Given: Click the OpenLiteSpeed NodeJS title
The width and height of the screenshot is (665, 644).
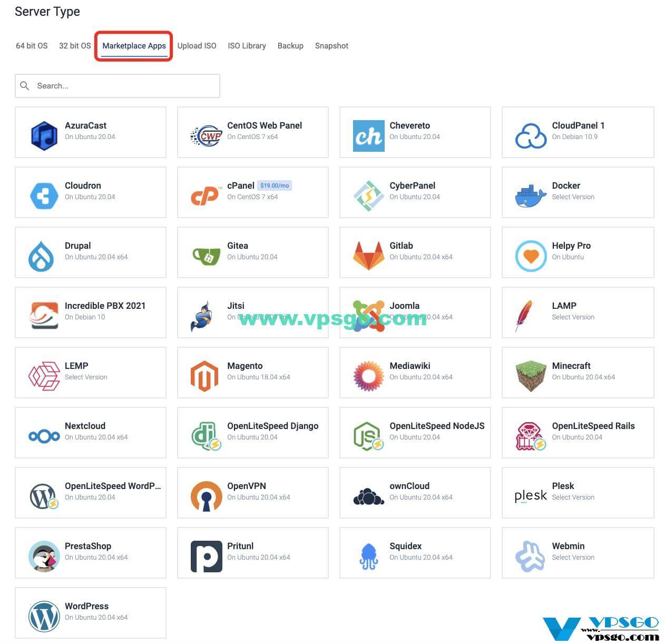Looking at the screenshot, I should click(x=437, y=426).
